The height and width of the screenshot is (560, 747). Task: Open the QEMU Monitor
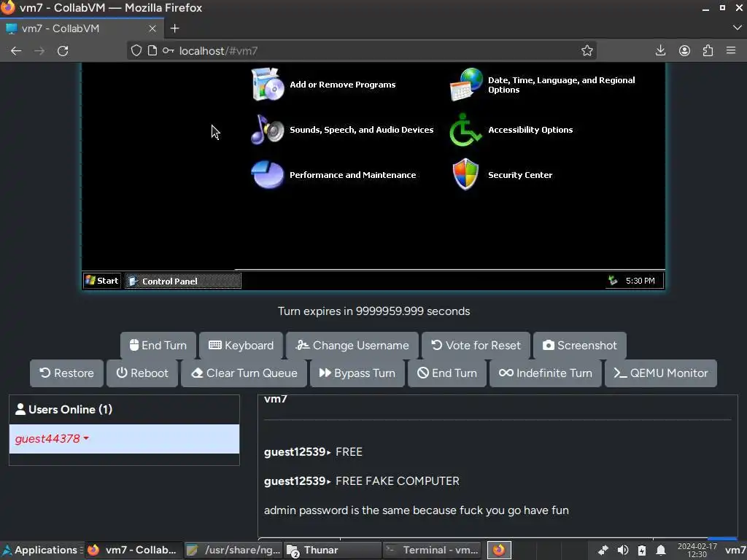click(661, 373)
